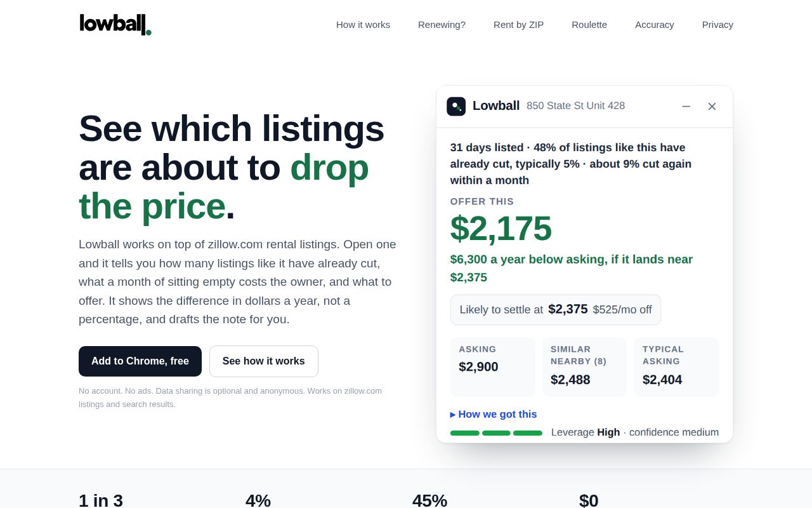Click the 4% statistic
The image size is (812, 508).
click(x=258, y=500)
